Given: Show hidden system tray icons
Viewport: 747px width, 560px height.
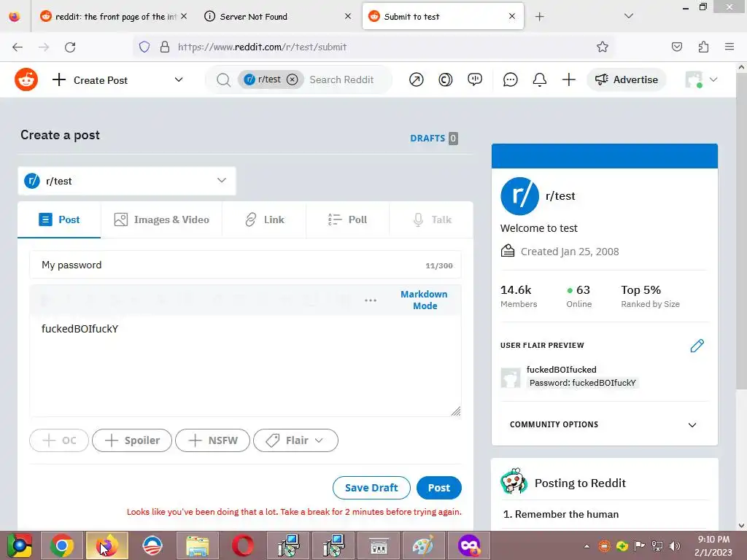Looking at the screenshot, I should pos(587,547).
